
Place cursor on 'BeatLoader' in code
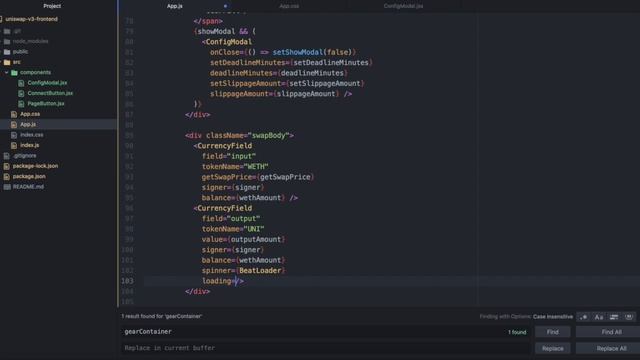tap(260, 271)
